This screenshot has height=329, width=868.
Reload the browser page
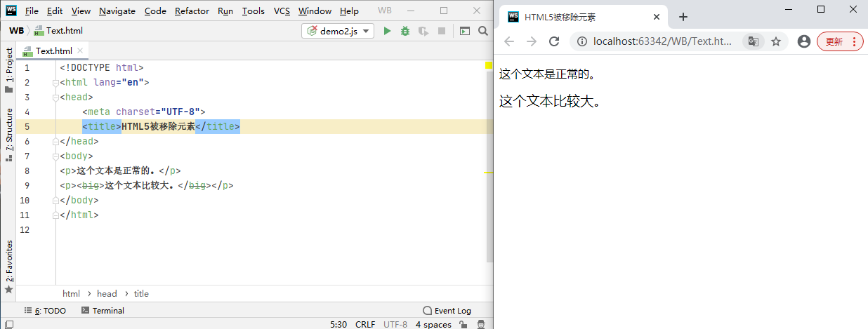click(x=553, y=41)
